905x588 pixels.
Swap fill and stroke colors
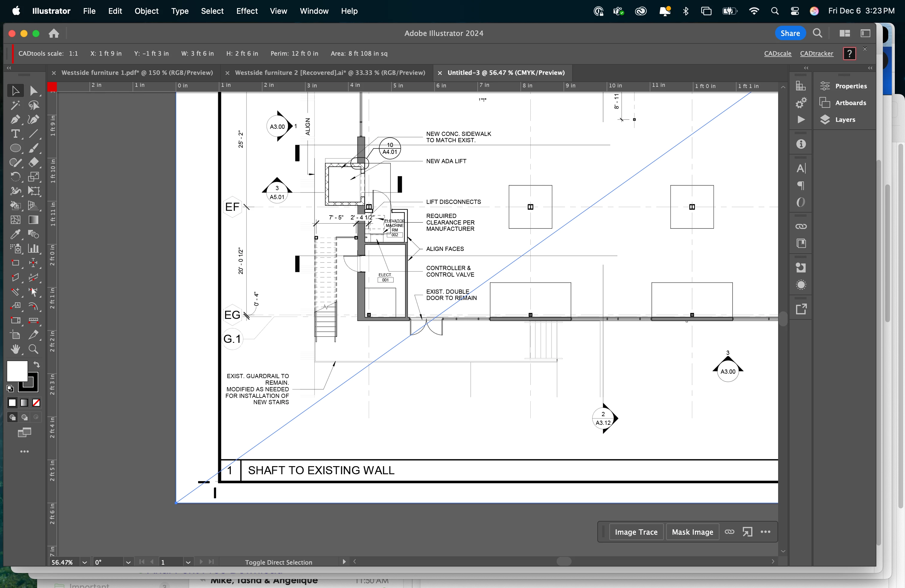(x=37, y=364)
